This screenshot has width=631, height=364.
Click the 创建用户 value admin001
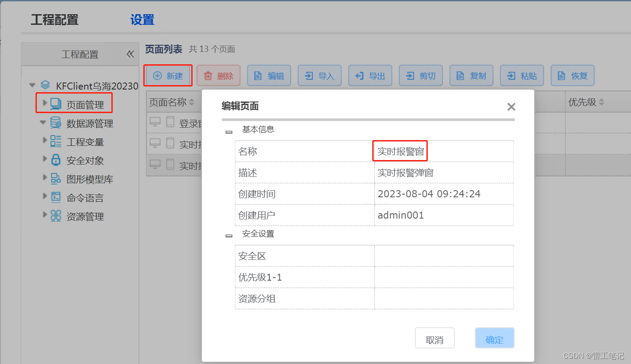[444, 215]
